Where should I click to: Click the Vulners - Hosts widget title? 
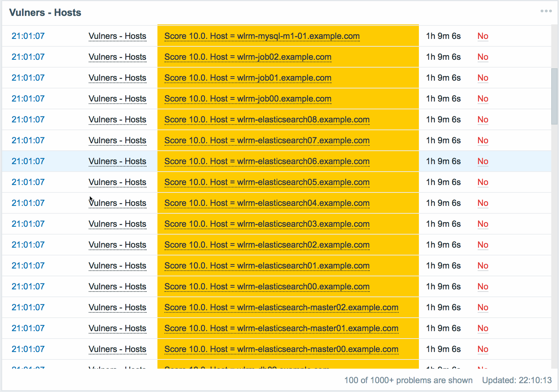(45, 13)
